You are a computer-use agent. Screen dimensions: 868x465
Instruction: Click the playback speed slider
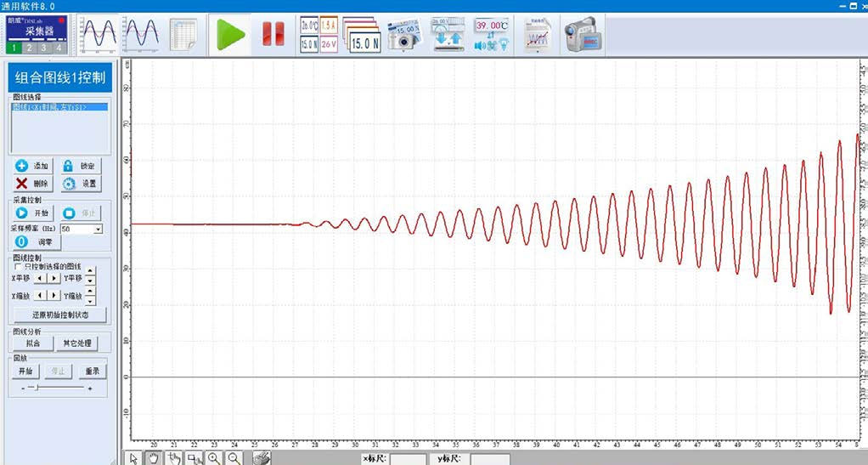(32, 388)
